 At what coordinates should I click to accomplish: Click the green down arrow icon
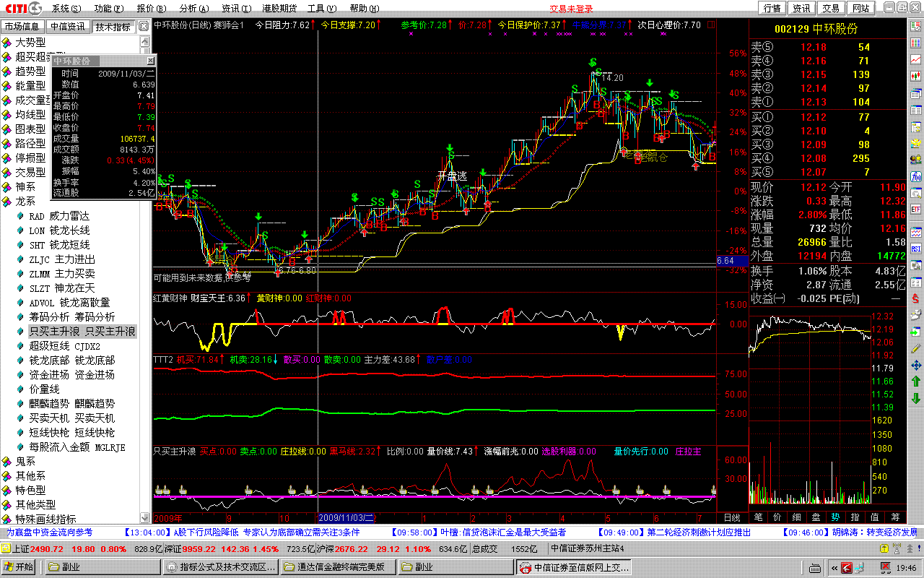click(916, 398)
